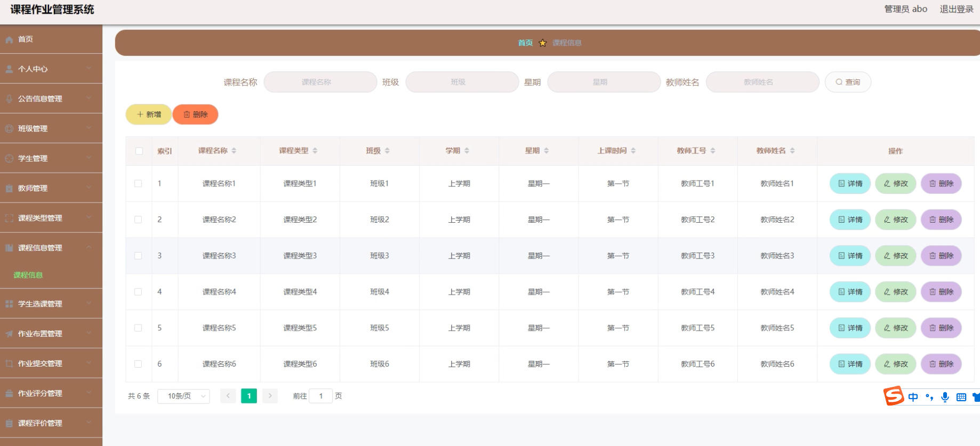Click the microphone icon beside 公告信息管理

click(x=9, y=99)
